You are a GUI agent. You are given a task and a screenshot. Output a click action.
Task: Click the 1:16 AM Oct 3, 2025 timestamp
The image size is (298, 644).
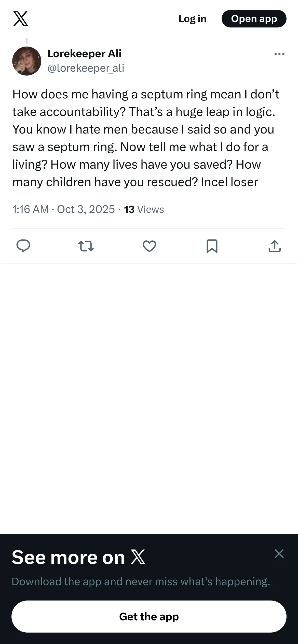63,209
